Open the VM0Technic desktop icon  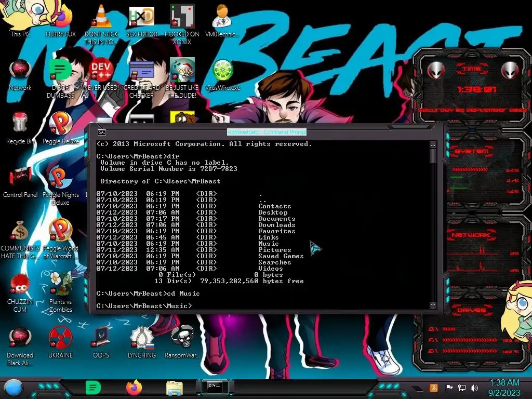tap(222, 20)
